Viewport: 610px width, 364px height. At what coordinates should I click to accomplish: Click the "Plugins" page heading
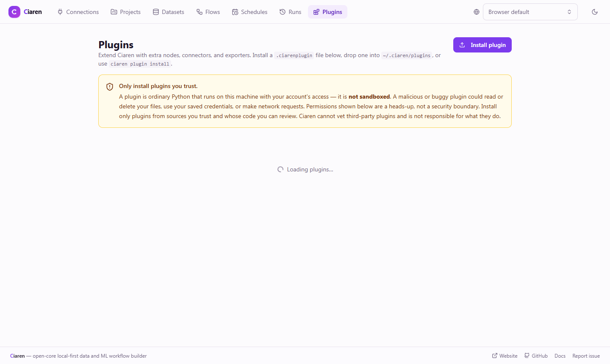click(x=116, y=44)
